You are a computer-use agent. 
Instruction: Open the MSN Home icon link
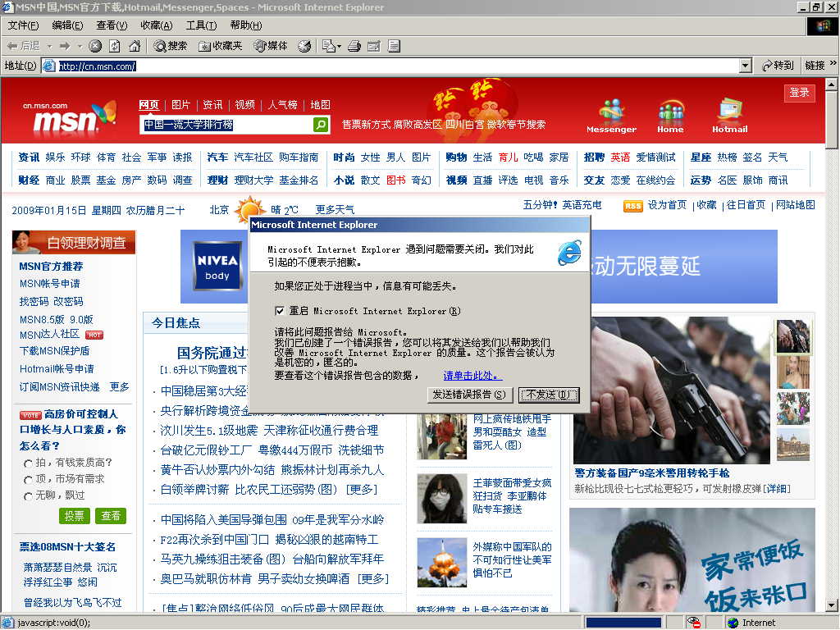point(670,116)
